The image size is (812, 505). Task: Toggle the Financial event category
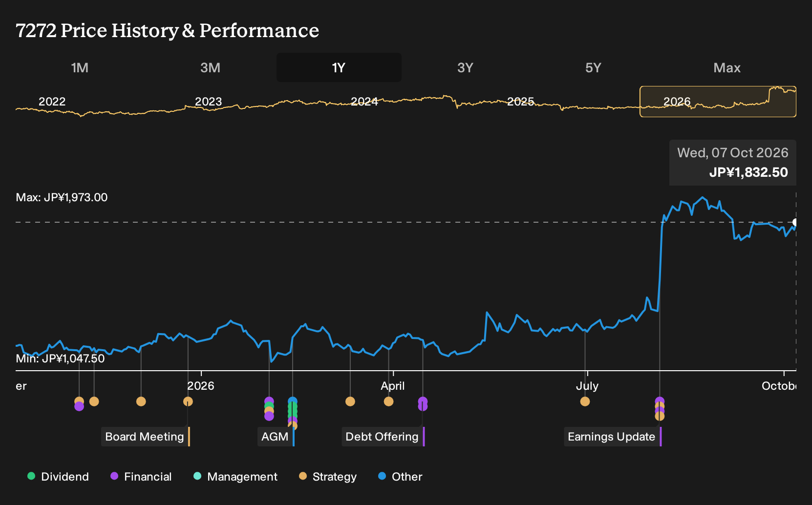click(x=141, y=477)
